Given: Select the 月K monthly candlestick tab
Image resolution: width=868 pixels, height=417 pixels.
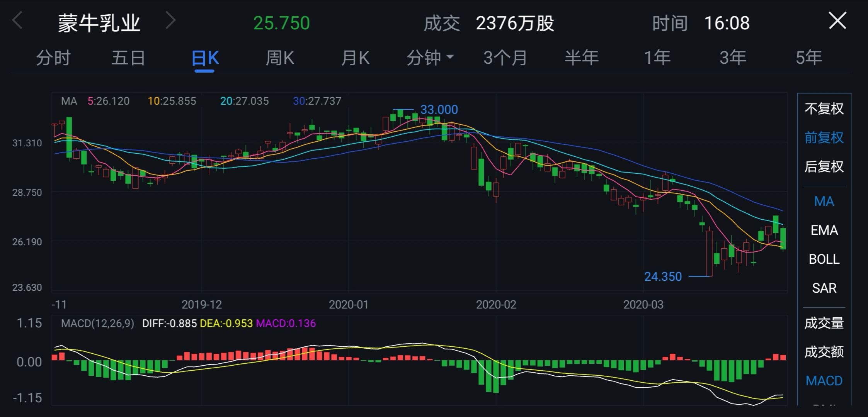Looking at the screenshot, I should (x=355, y=58).
